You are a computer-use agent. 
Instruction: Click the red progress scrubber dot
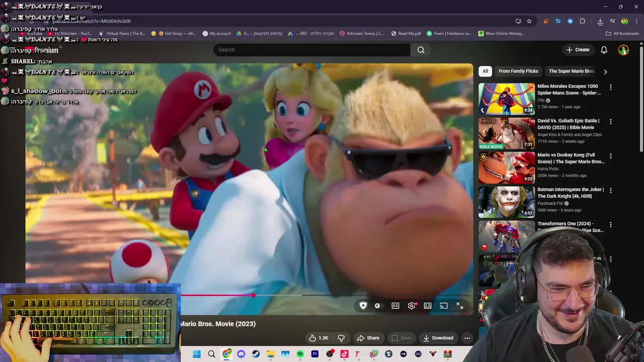(x=254, y=296)
